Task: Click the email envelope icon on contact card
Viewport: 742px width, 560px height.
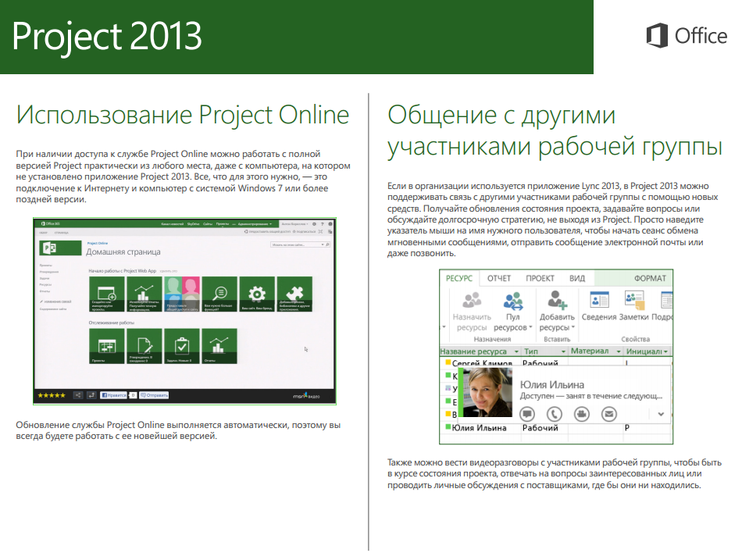Action: [609, 414]
